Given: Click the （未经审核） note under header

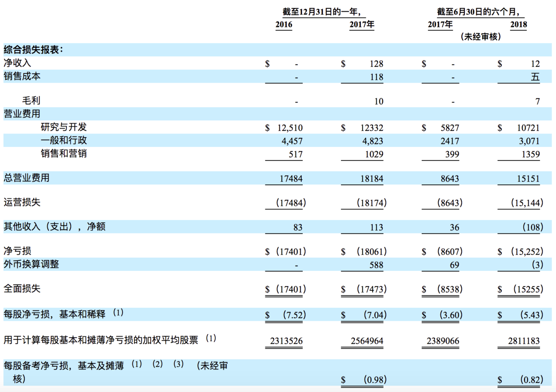Looking at the screenshot, I should pyautogui.click(x=480, y=37).
